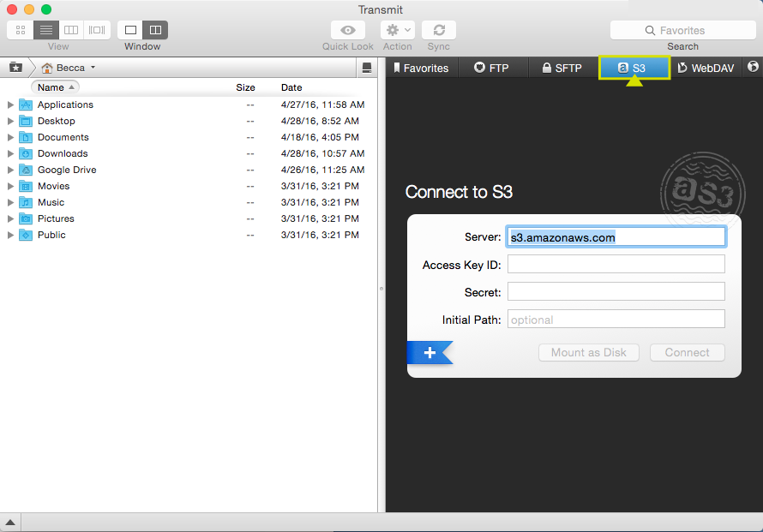
Task: Click the partially hidden globe tab icon
Action: (753, 67)
